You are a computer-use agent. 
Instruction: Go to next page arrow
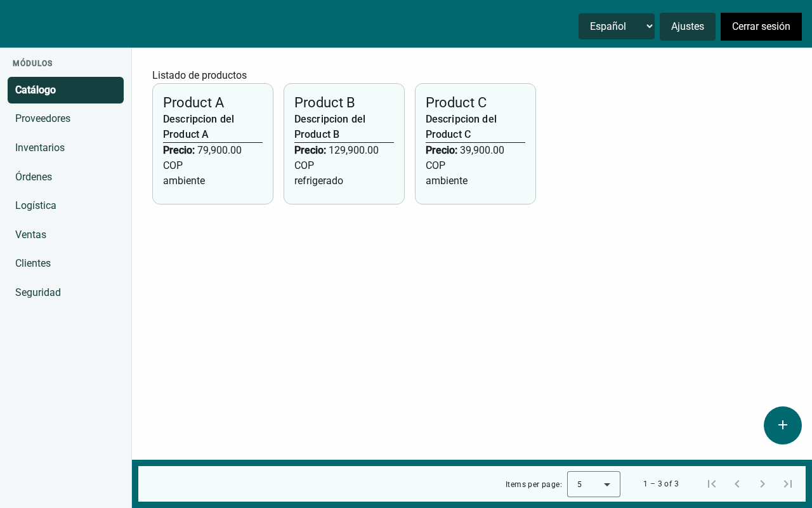[763, 484]
